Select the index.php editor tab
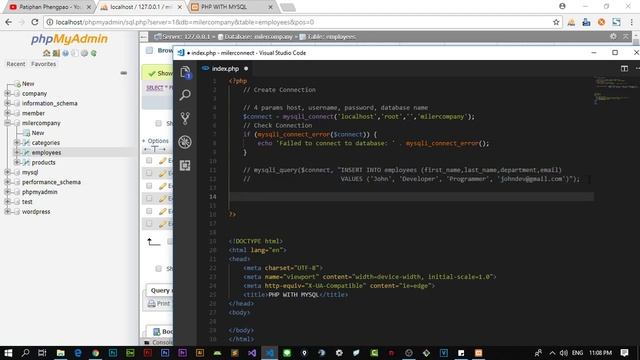Viewport: 640px width, 360px height. (x=225, y=69)
